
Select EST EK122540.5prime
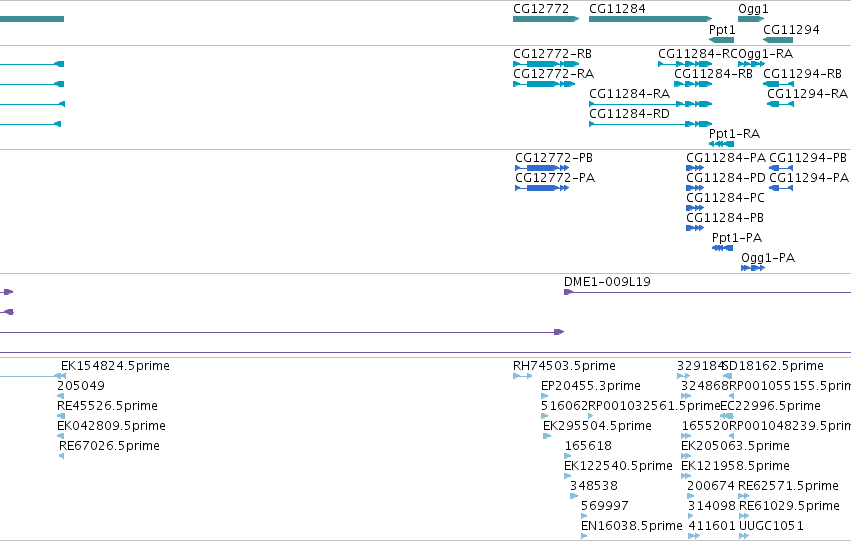(x=568, y=476)
